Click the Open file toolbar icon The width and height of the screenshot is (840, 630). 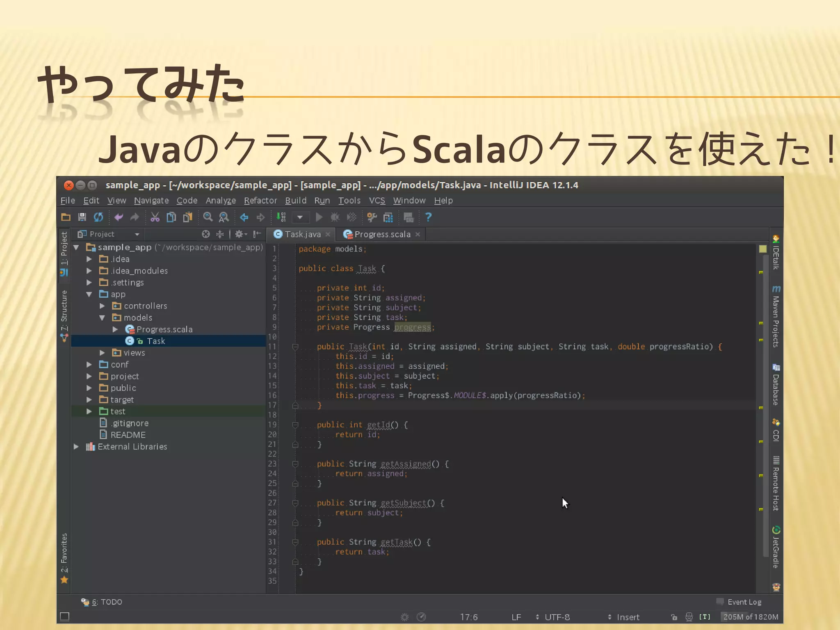pos(66,217)
